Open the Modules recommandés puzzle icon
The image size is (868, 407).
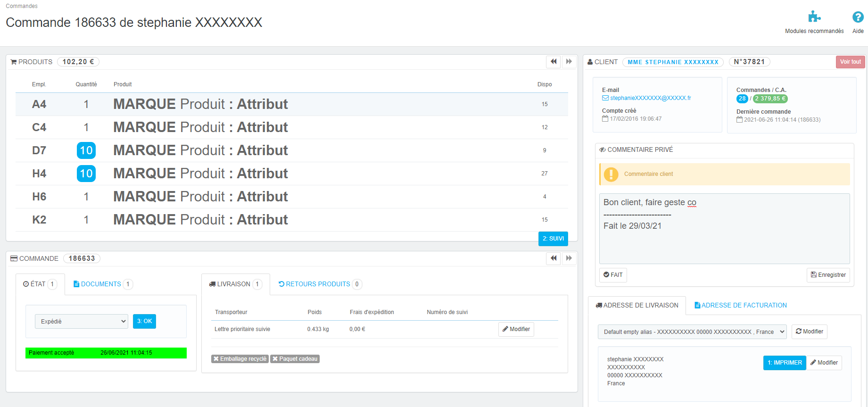pyautogui.click(x=814, y=17)
